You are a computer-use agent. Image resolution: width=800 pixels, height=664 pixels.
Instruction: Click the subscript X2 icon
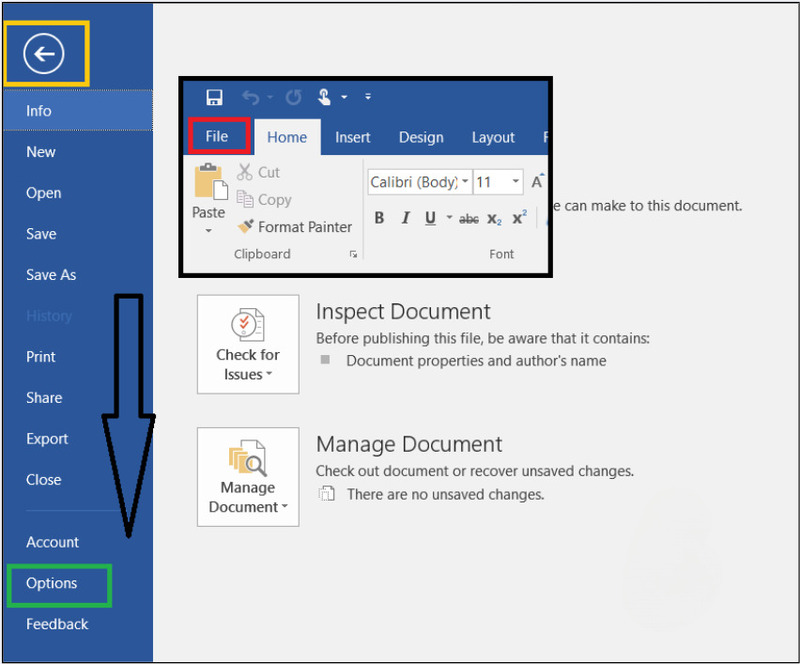tap(494, 218)
